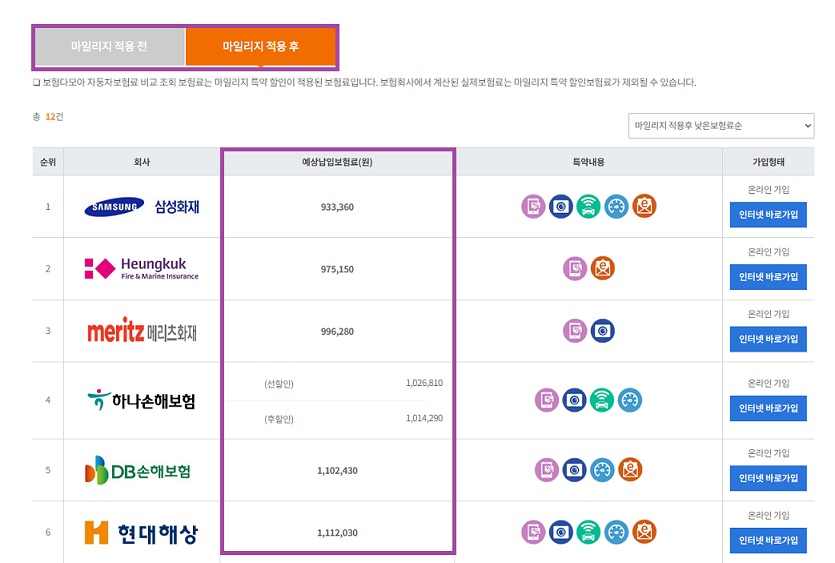
Task: Click the 가입형태 column header
Action: point(768,162)
